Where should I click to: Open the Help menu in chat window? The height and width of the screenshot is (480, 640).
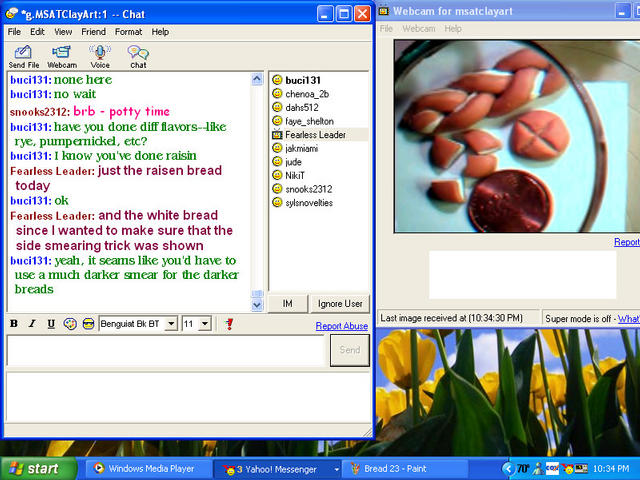click(160, 32)
